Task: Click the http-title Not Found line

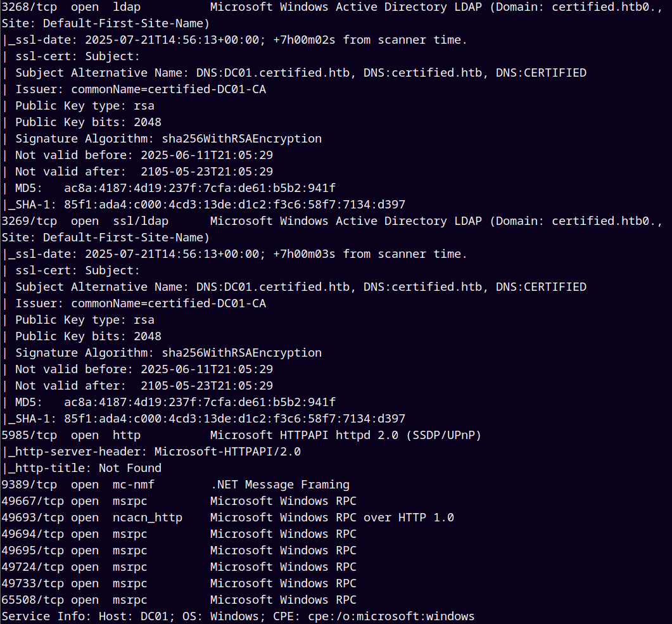Action: [82, 468]
